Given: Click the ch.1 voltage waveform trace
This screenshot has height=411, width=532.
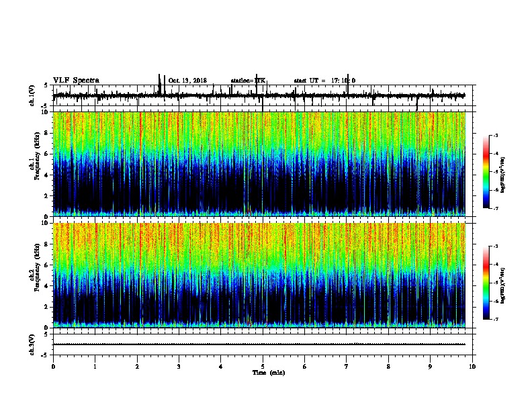Looking at the screenshot, I should pyautogui.click(x=259, y=95).
